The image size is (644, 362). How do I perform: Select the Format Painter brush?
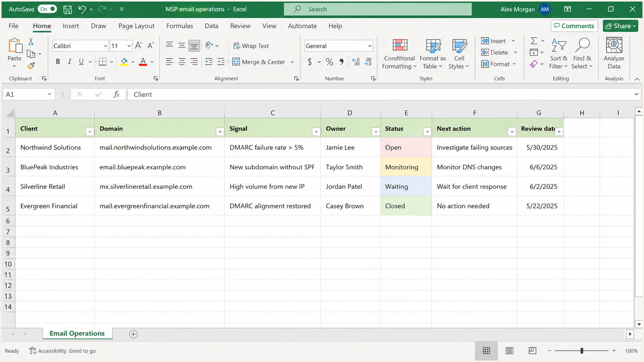click(31, 66)
